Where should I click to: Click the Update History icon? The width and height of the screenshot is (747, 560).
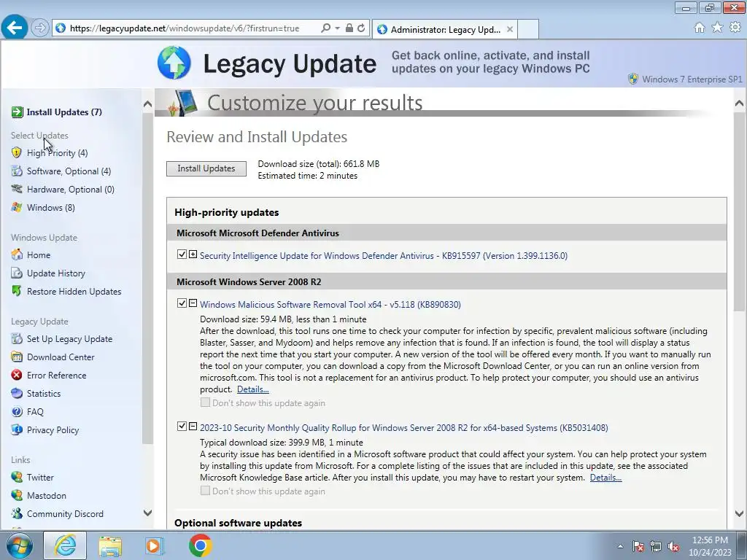tap(17, 273)
